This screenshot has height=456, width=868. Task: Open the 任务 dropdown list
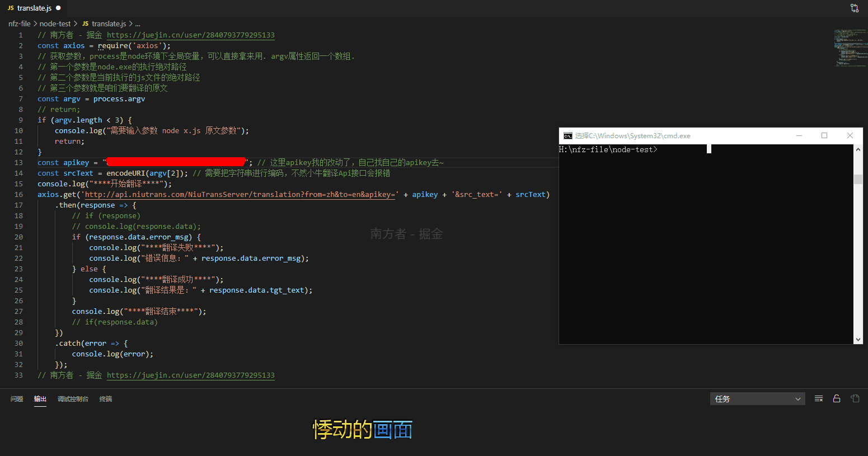pos(758,398)
